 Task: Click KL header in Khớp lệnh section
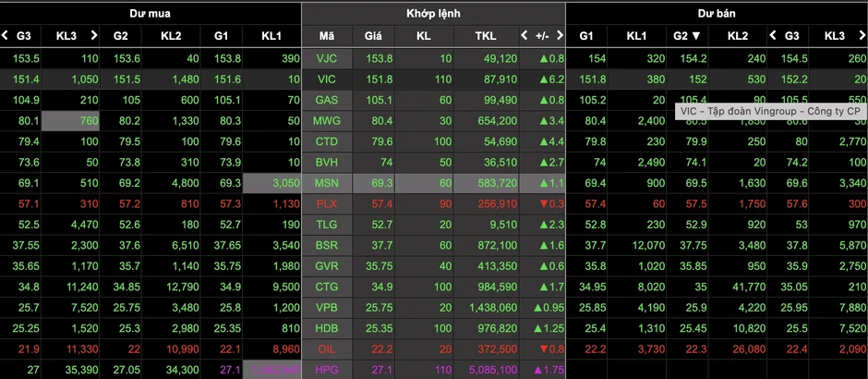coord(424,36)
